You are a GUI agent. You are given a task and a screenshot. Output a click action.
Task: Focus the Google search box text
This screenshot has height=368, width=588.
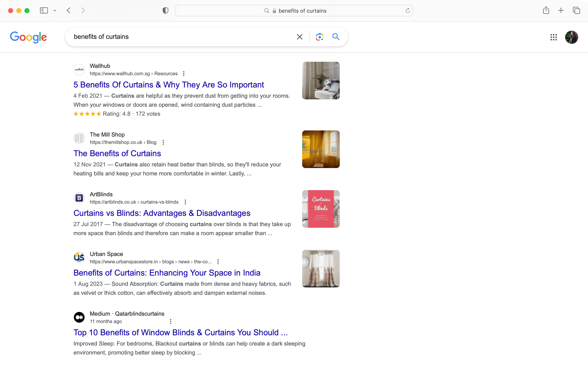coord(101,37)
